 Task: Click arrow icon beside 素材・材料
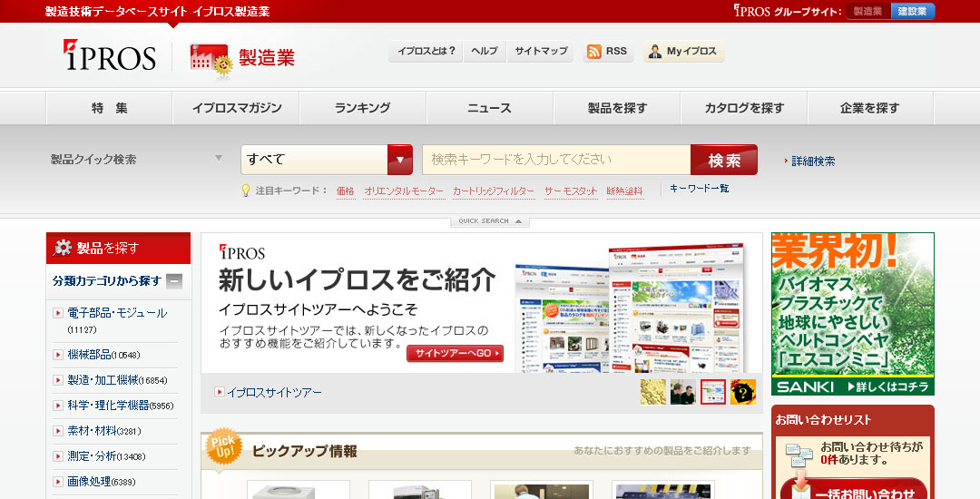pos(58,431)
